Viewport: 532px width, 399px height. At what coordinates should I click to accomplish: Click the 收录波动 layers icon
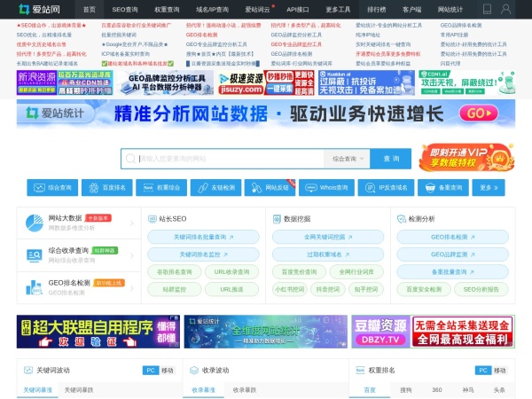(193, 370)
